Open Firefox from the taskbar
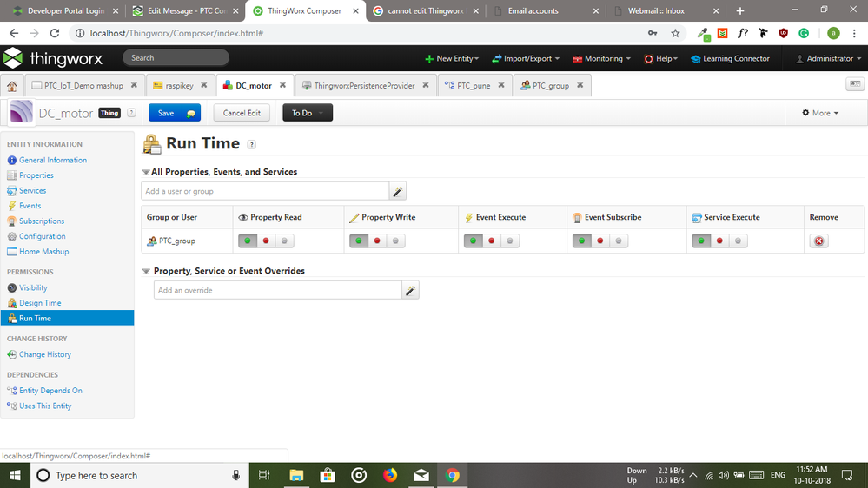Screen dimensions: 868x488 [x=390, y=475]
